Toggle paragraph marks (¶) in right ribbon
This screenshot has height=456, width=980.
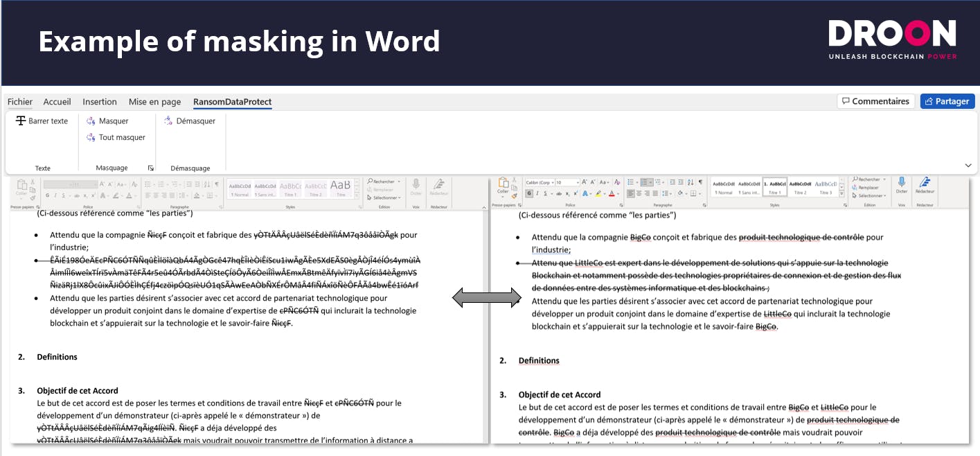click(x=700, y=182)
